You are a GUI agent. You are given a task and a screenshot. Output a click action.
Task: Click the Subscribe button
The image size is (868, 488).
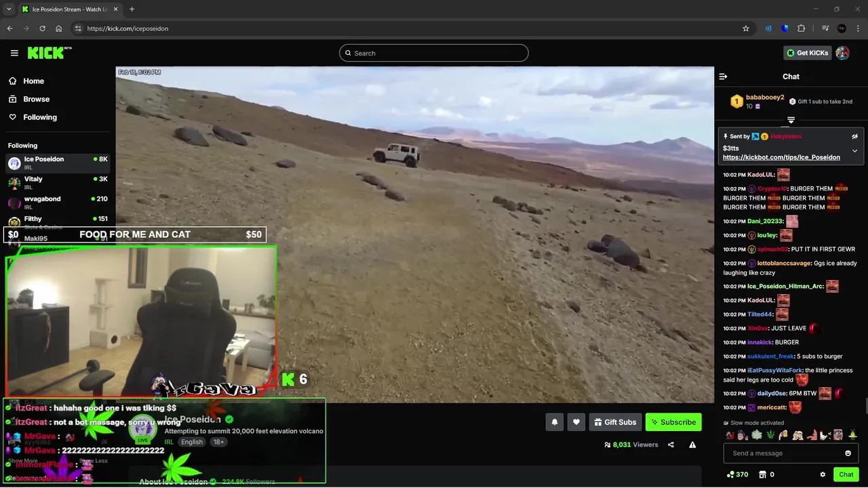point(673,422)
